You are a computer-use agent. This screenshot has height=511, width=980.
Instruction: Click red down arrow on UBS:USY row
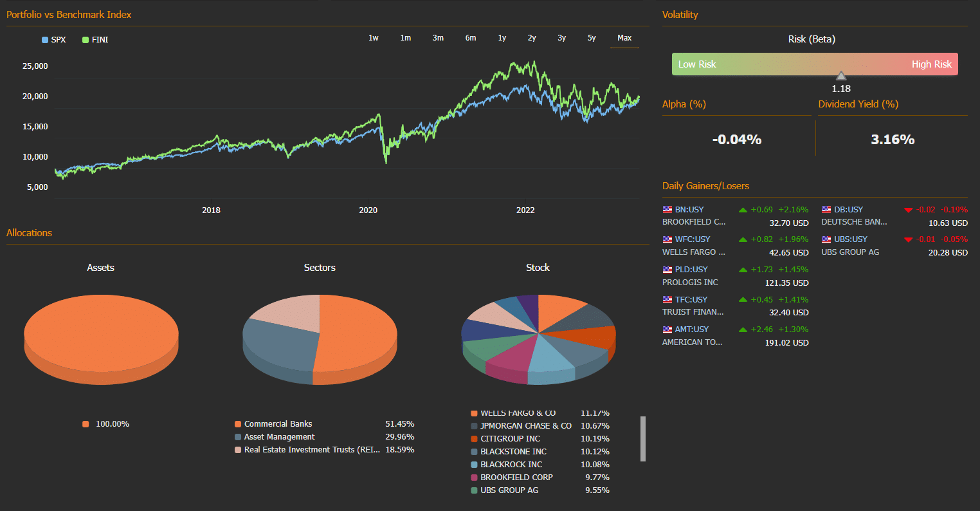[909, 240]
